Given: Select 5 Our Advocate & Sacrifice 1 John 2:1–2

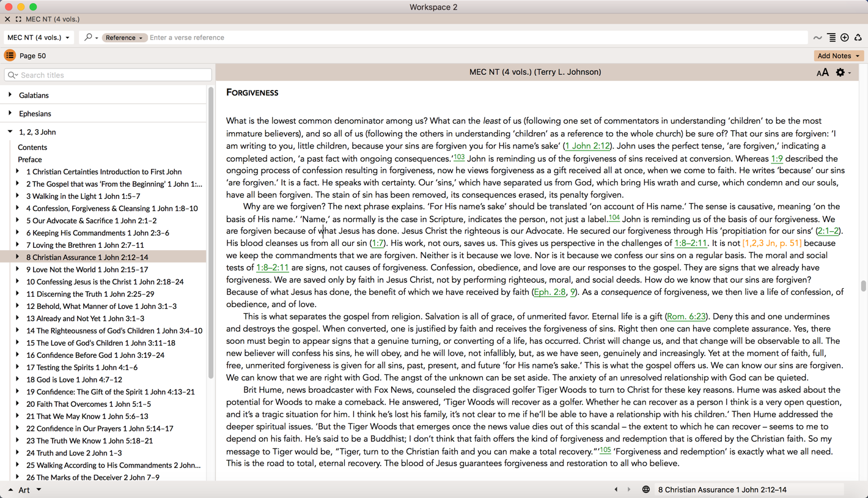Looking at the screenshot, I should coord(91,221).
